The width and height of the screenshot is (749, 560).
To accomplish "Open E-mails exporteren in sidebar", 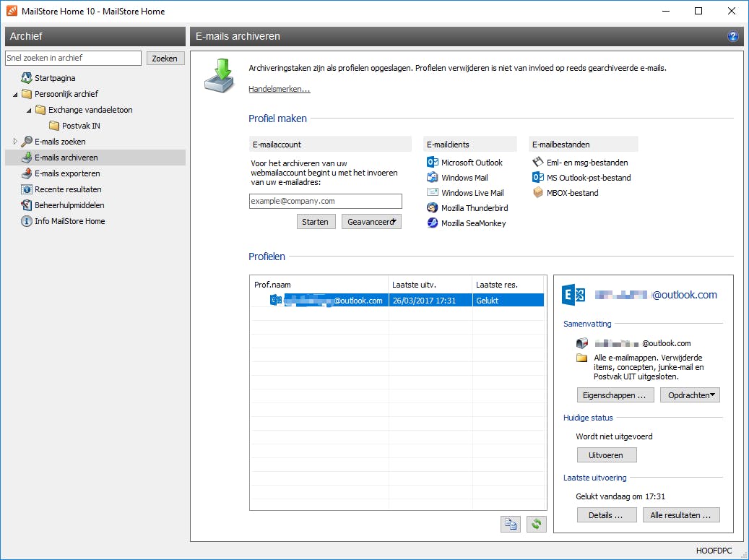I will pyautogui.click(x=67, y=173).
